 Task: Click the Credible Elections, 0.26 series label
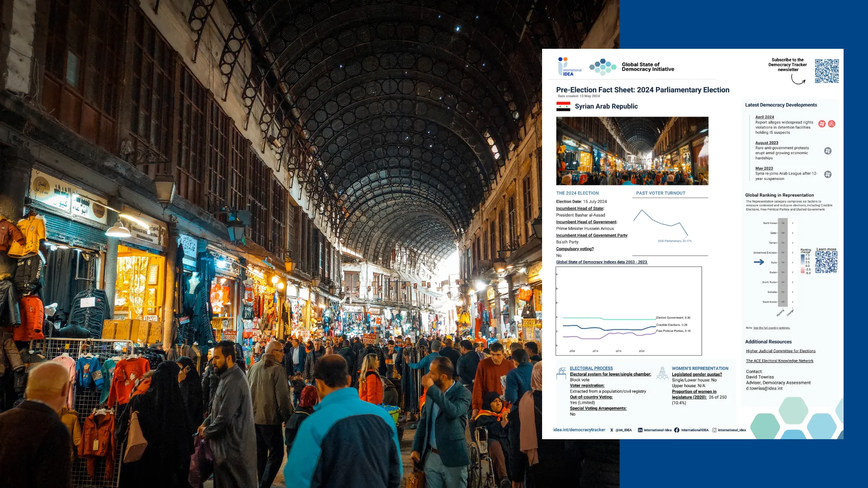coord(672,325)
